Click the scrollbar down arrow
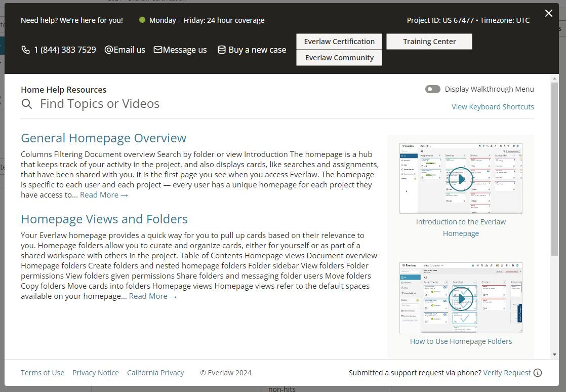 pyautogui.click(x=554, y=355)
